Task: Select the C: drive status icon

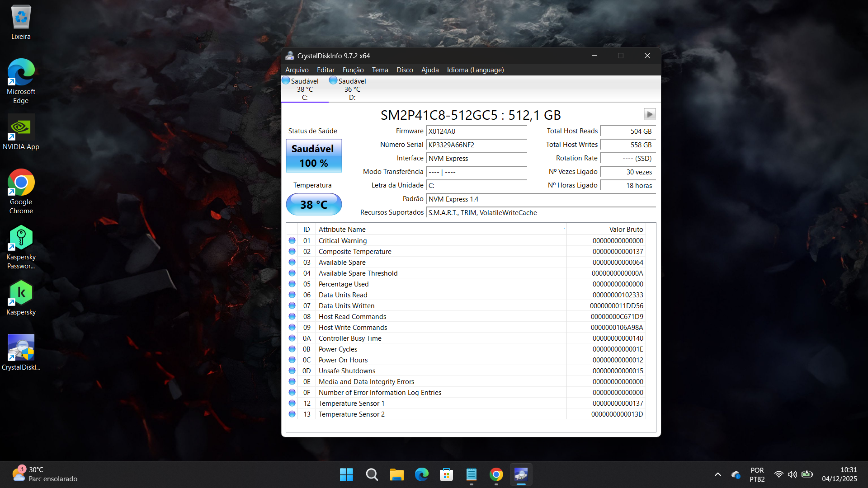Action: [286, 80]
